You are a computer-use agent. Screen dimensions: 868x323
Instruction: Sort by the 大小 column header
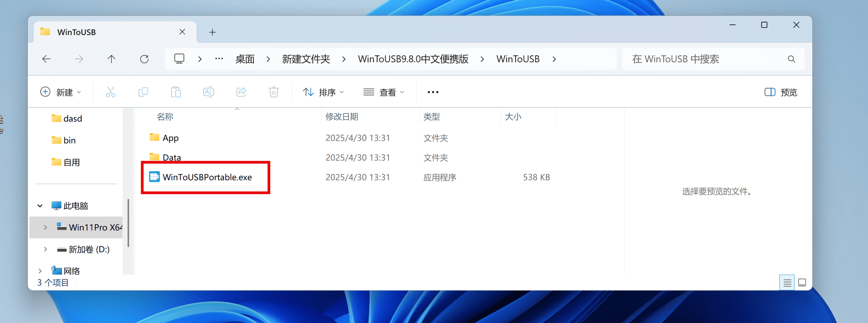(513, 117)
